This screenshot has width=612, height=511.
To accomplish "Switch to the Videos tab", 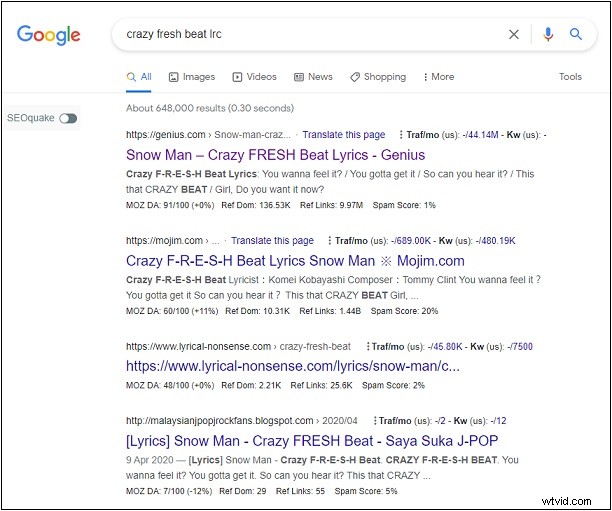I will [x=254, y=77].
